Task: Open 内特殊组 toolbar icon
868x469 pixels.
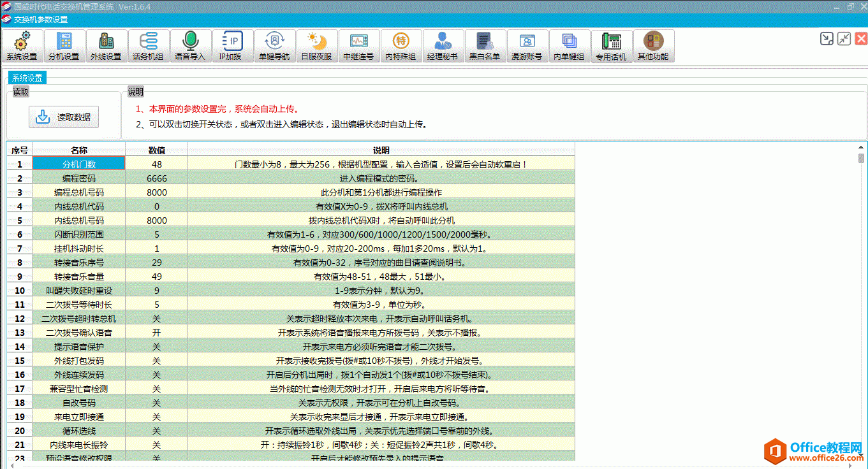Action: click(401, 47)
